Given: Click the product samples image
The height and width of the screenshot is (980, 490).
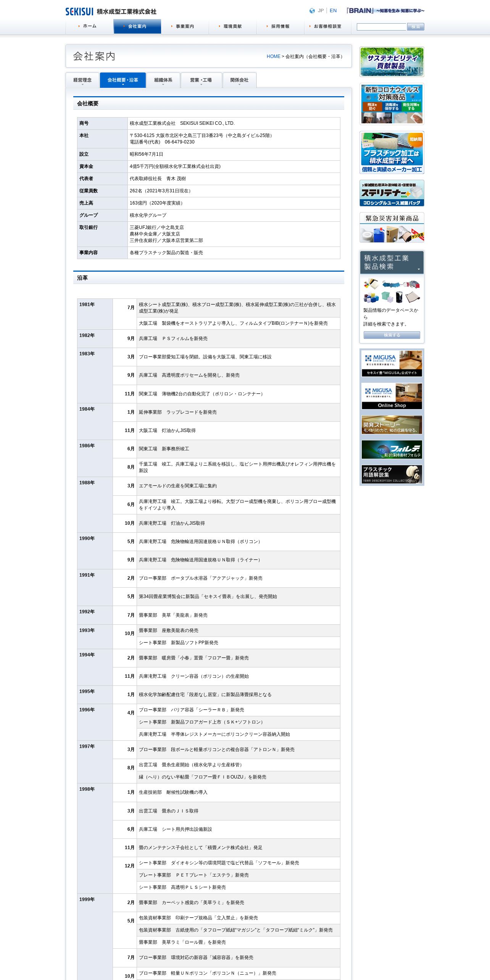Looking at the screenshot, I should (392, 291).
